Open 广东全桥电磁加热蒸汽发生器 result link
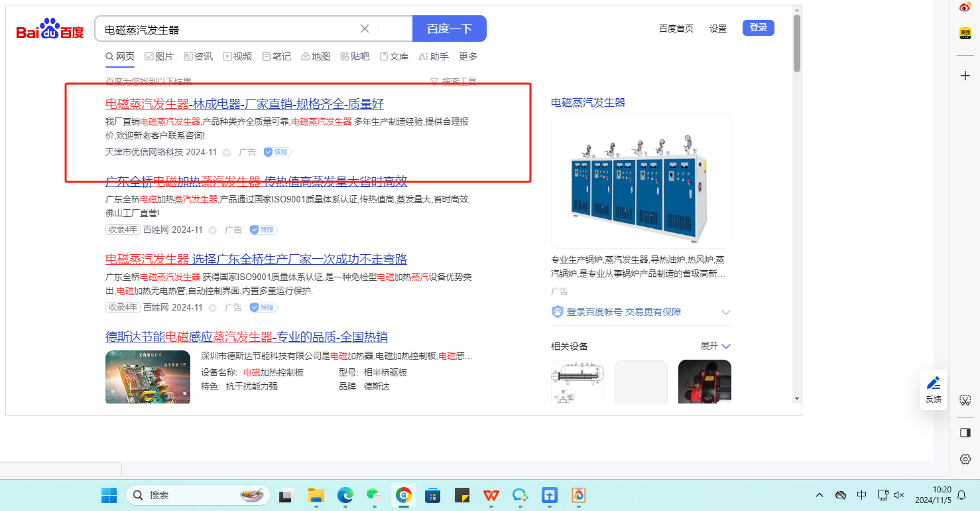The height and width of the screenshot is (511, 980). pyautogui.click(x=256, y=181)
